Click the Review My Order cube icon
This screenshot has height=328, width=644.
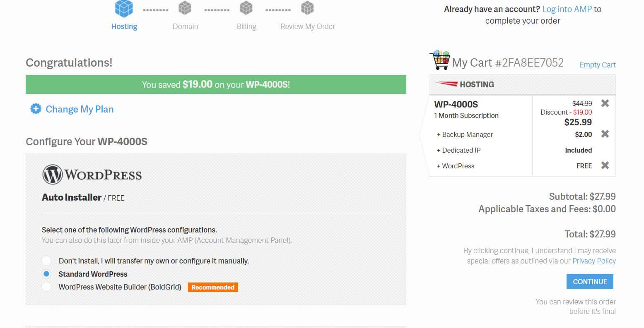(x=307, y=8)
